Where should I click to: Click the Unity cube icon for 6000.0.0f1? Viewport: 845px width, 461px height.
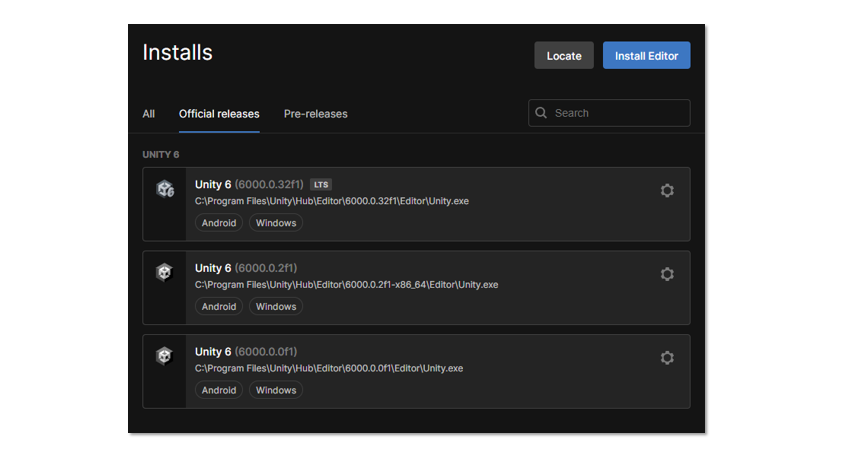(x=164, y=356)
